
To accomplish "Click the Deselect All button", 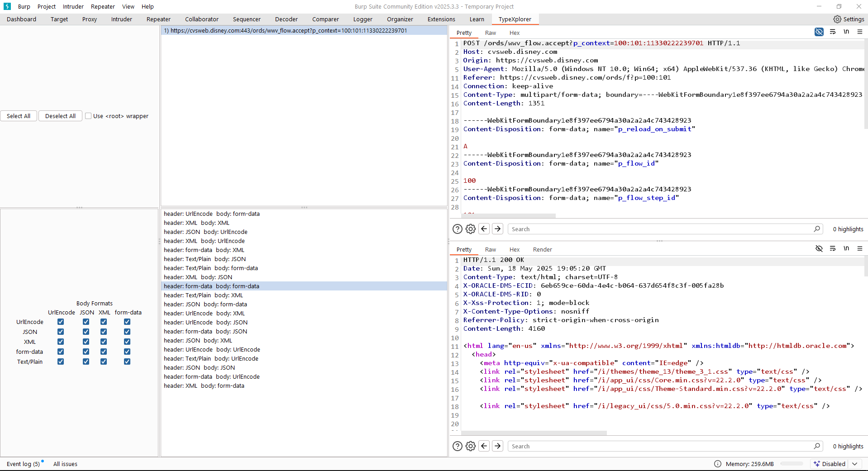I will 60,116.
